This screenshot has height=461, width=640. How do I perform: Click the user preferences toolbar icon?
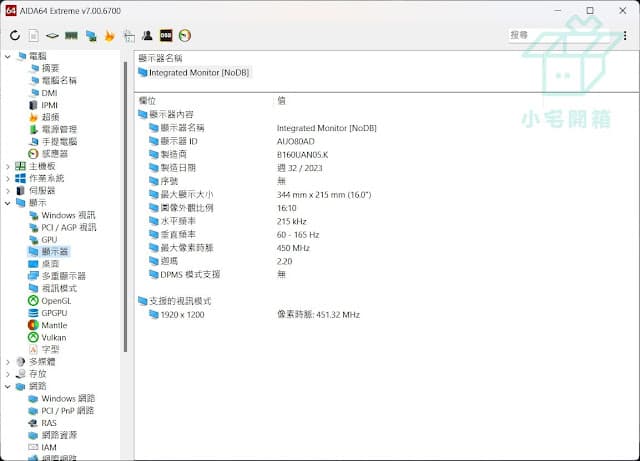147,36
